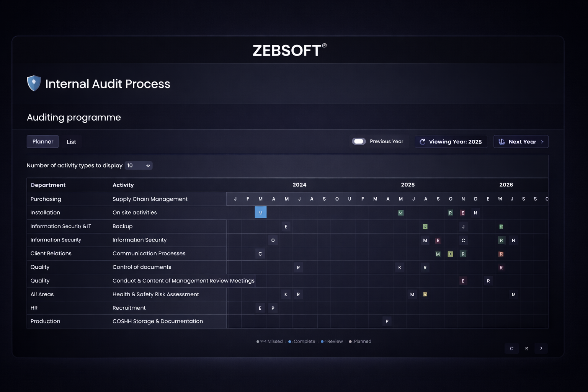Click the O marker in Information Security row
This screenshot has height=392, width=588.
tap(273, 240)
